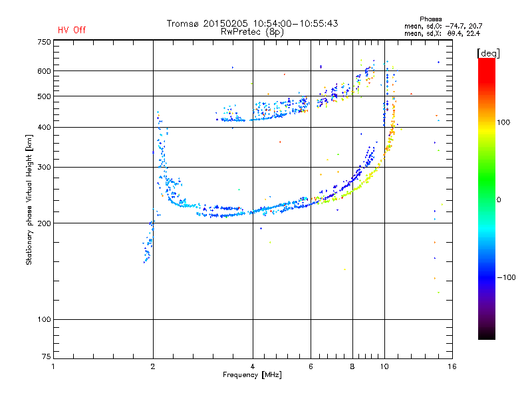Click the x-axis '1' tick label
532x399 pixels.
click(53, 366)
